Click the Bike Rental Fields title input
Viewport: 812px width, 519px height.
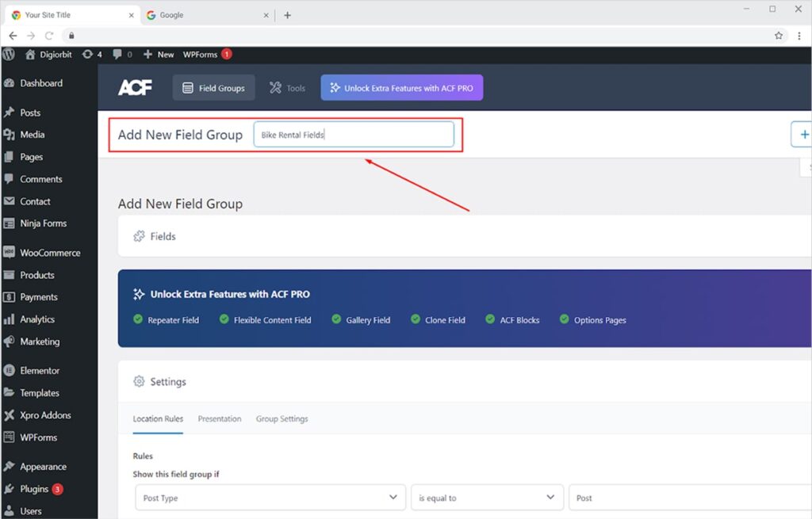tap(354, 135)
